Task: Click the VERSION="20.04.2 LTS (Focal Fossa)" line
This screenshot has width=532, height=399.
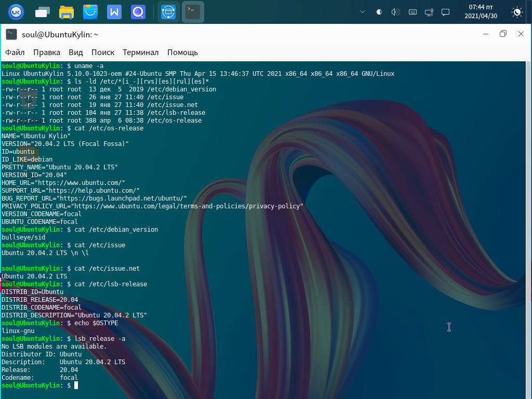Action: tap(65, 144)
